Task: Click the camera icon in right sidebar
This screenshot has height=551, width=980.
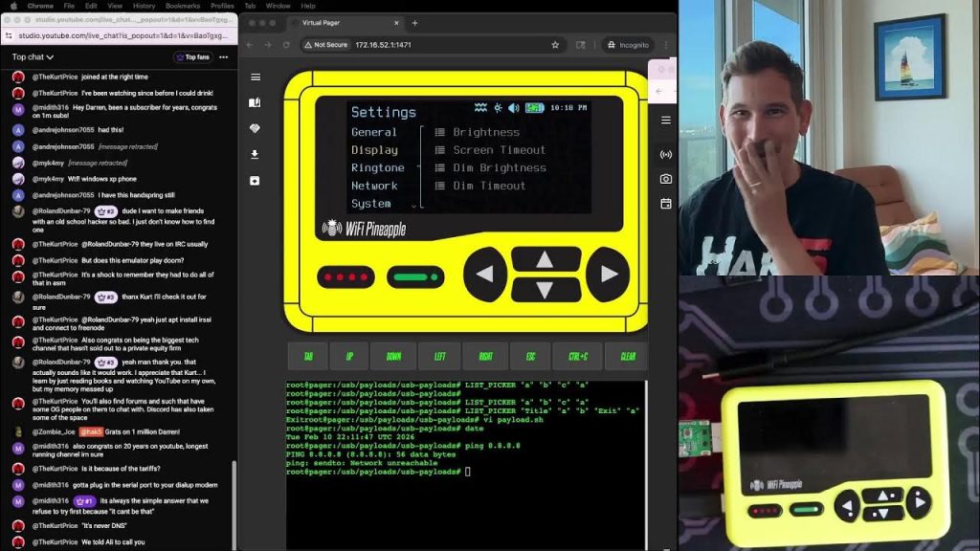Action: point(666,179)
